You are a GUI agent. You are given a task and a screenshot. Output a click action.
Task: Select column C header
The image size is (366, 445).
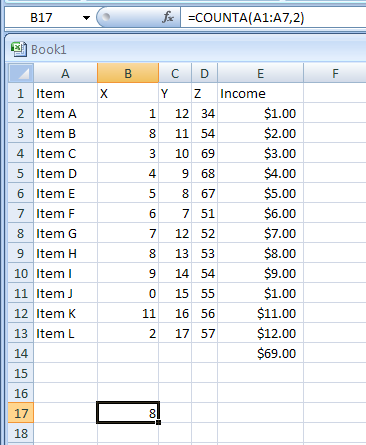coord(175,73)
